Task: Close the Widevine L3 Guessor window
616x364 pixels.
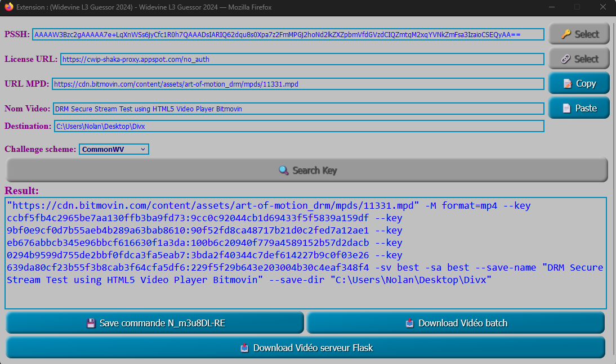Action: click(603, 7)
